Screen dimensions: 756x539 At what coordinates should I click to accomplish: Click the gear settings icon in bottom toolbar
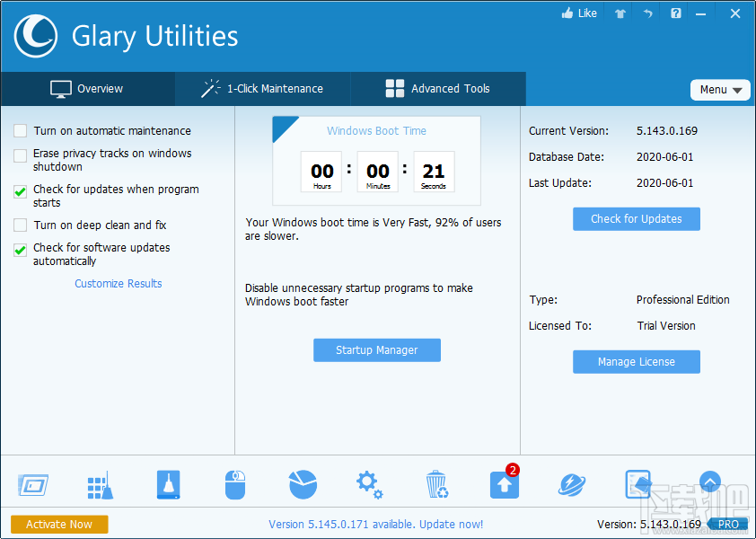[x=369, y=484]
